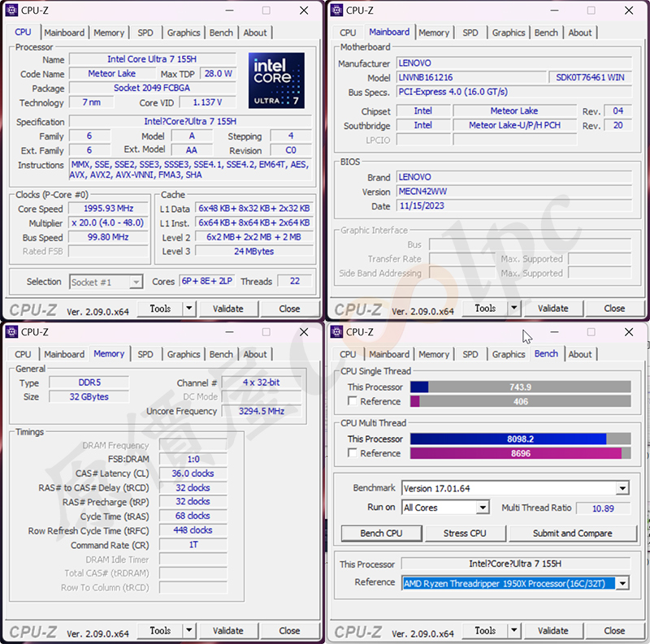Click the CAS# Latency value field
Viewport: 650px width, 644px height.
tap(193, 473)
